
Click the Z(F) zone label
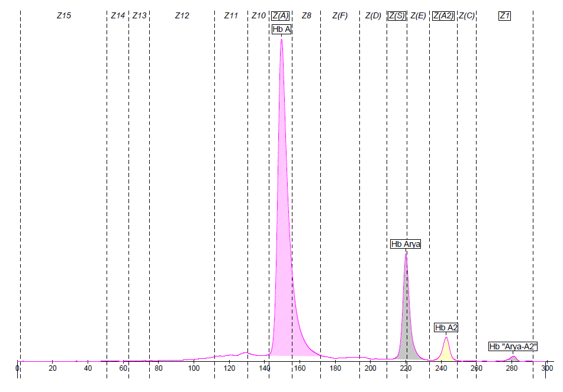(340, 16)
